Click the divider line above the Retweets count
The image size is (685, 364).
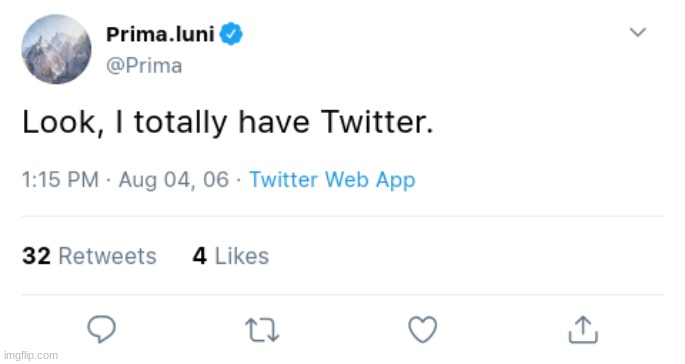[x=342, y=216]
